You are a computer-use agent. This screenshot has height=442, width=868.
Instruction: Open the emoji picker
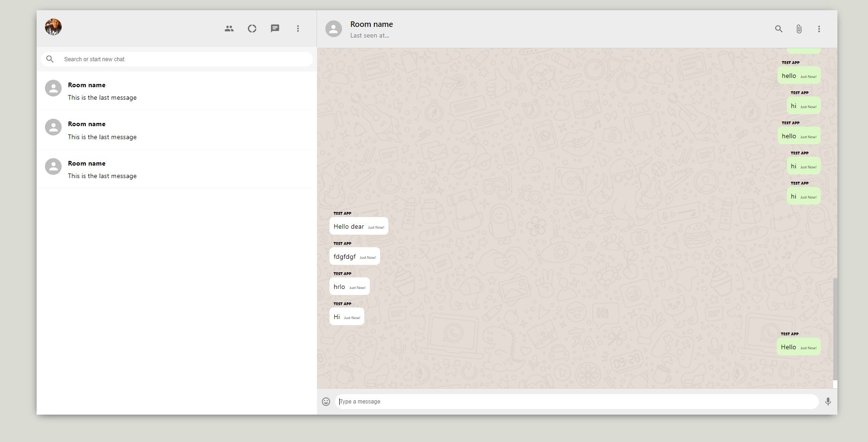[326, 401]
